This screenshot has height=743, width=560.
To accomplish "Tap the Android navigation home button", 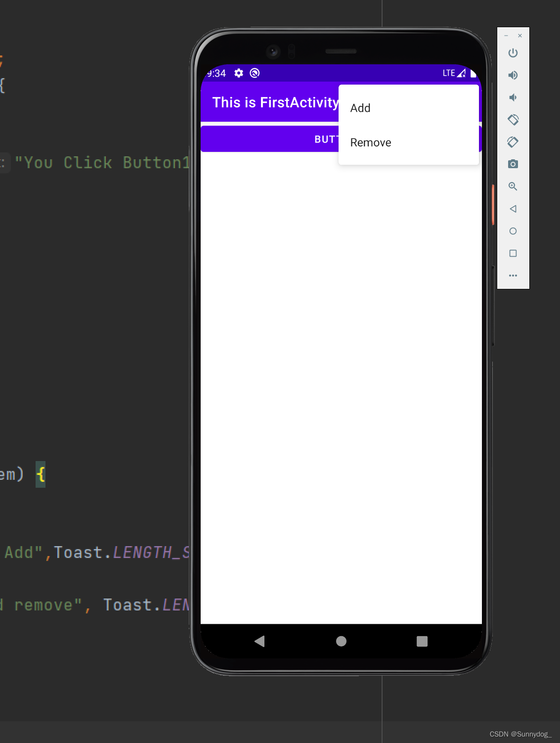I will click(341, 641).
